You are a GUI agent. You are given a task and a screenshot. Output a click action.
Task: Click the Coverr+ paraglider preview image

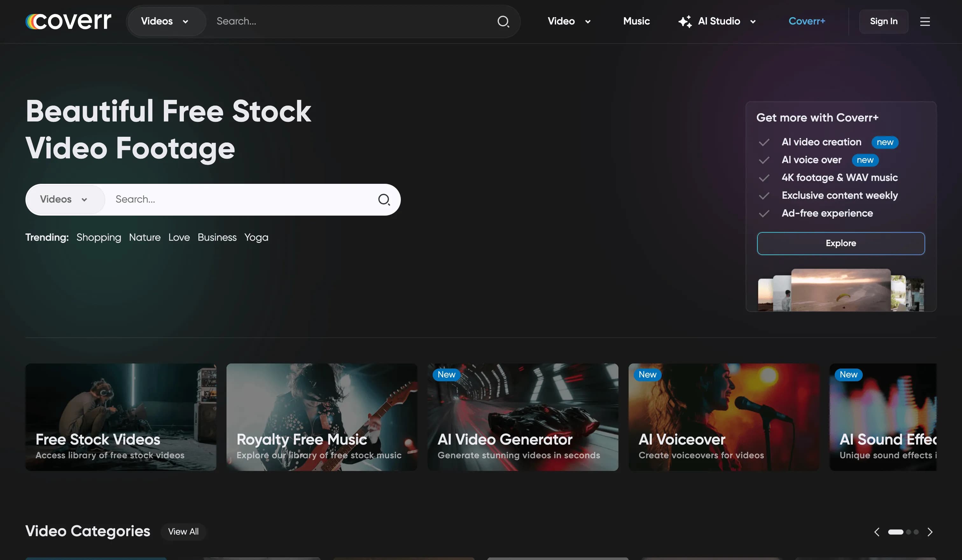(840, 290)
